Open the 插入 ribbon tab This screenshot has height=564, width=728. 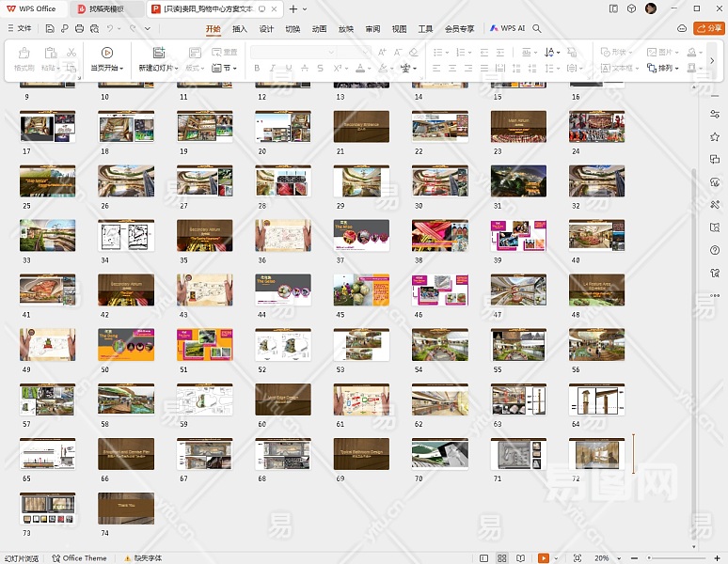[239, 29]
